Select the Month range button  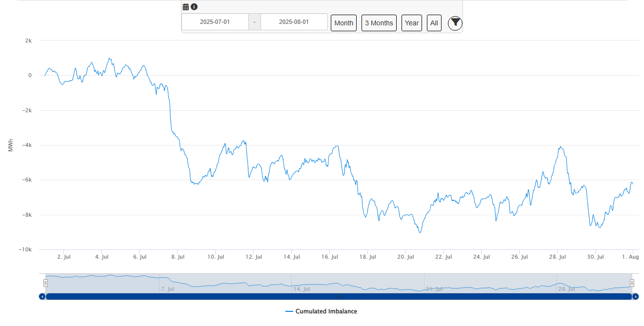pyautogui.click(x=343, y=23)
